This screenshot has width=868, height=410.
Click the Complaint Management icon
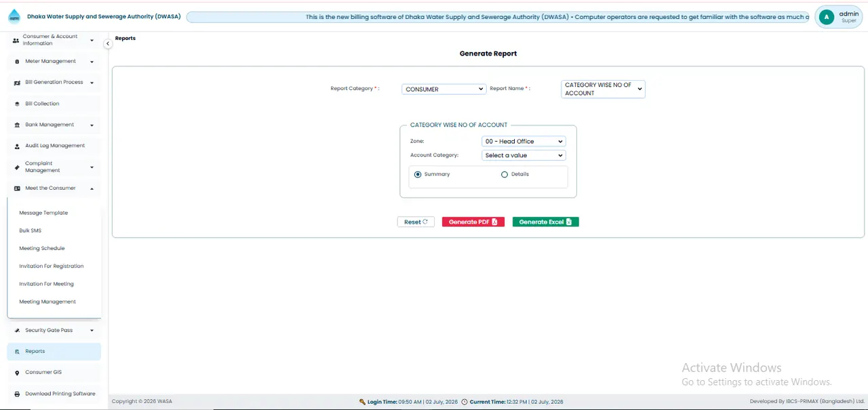17,167
